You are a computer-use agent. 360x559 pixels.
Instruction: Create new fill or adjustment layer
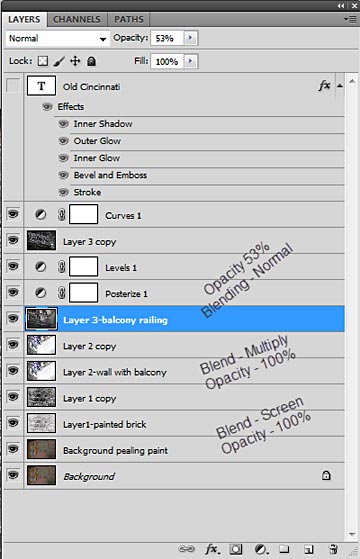[x=262, y=549]
